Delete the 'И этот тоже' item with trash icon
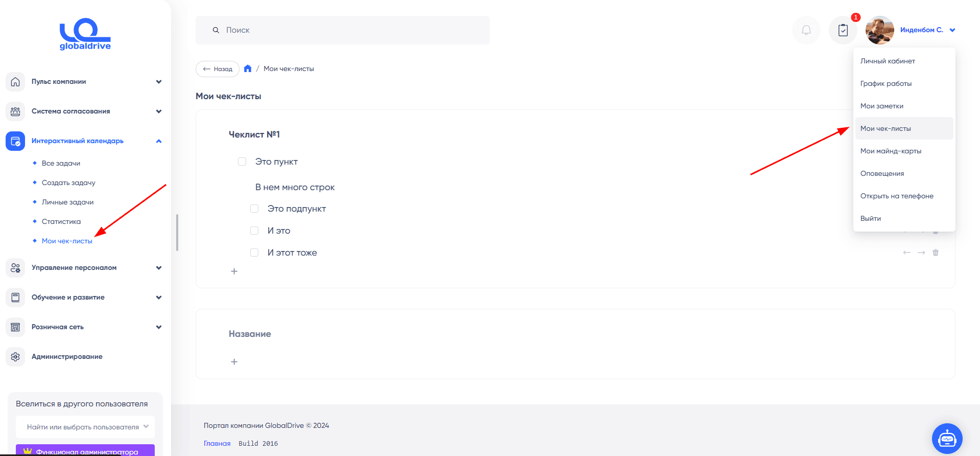This screenshot has width=980, height=456. coord(936,253)
